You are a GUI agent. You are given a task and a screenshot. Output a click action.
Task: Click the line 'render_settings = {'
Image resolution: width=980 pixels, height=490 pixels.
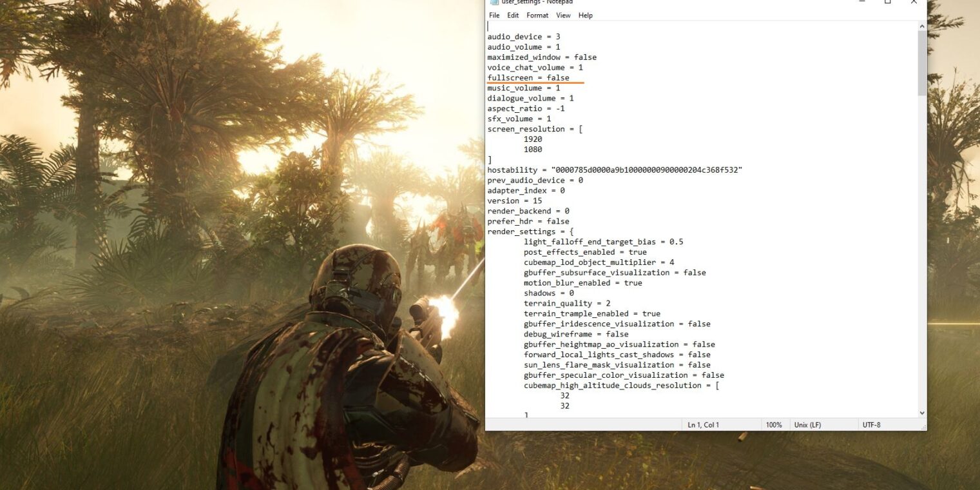point(530,231)
